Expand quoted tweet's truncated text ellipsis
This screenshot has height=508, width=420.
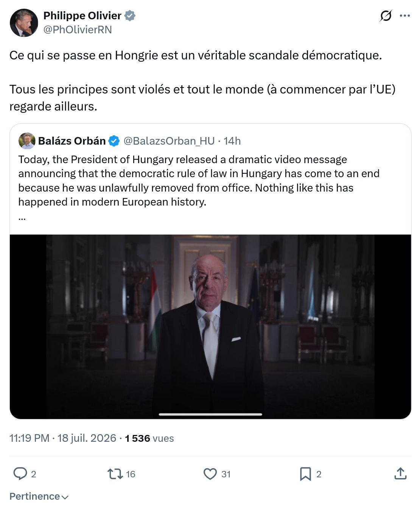pos(22,218)
